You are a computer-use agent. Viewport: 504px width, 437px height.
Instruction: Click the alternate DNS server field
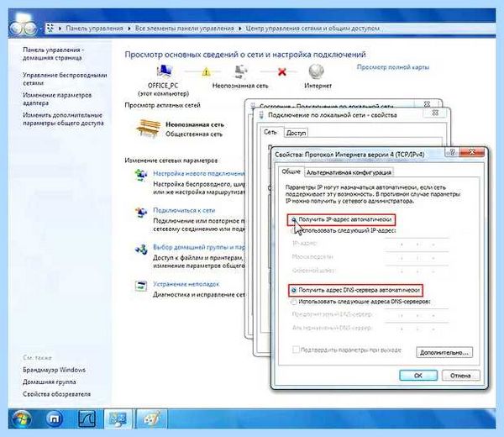(x=417, y=329)
